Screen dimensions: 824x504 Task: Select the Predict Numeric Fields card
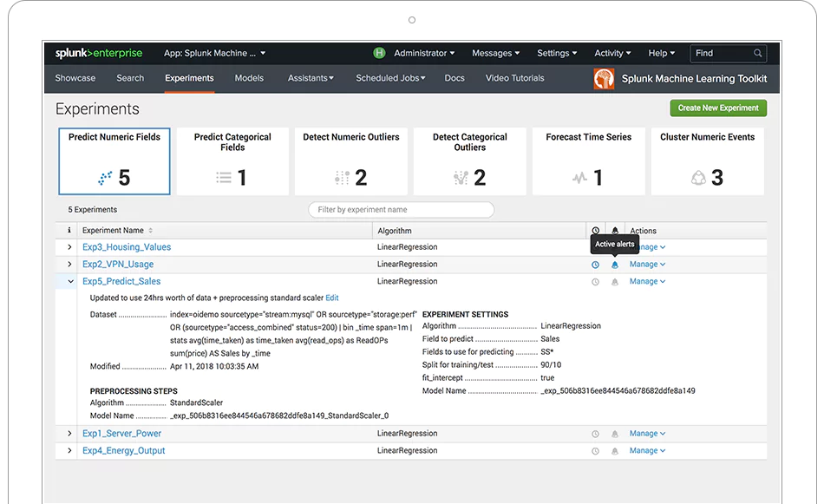[x=114, y=161]
